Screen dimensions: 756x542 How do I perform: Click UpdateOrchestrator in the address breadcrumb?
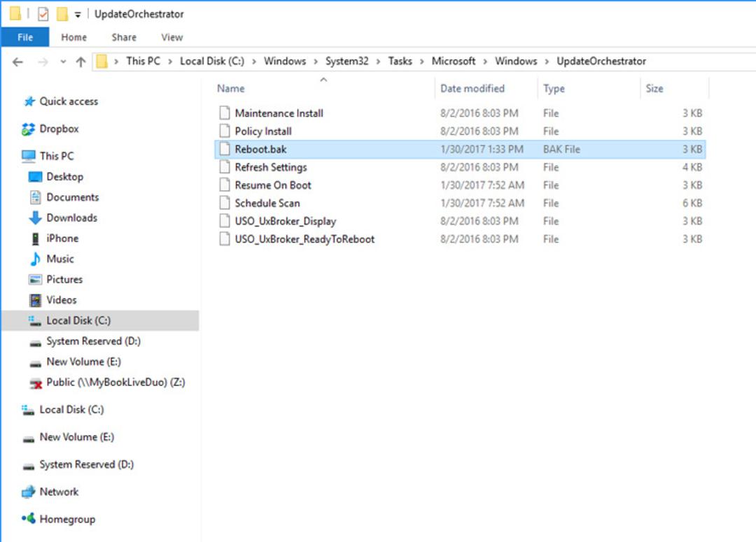(601, 61)
